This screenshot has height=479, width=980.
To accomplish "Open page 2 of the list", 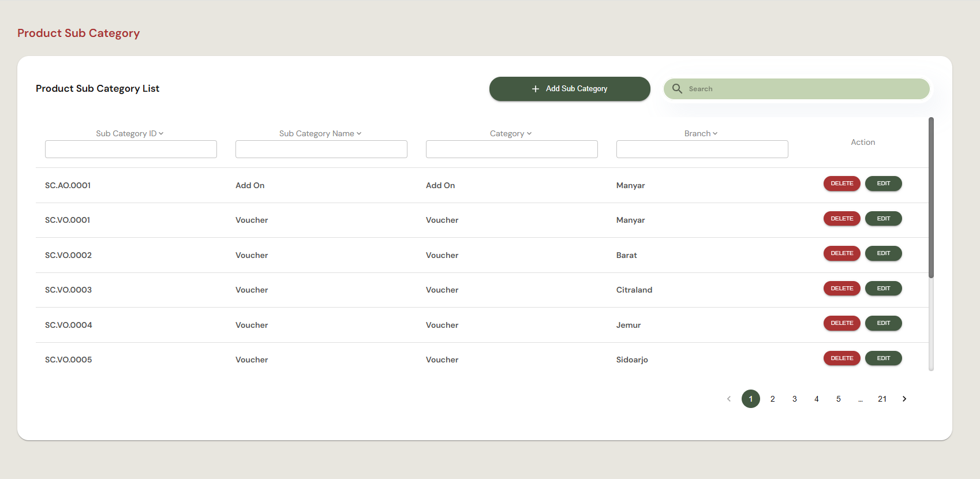I will tap(773, 399).
